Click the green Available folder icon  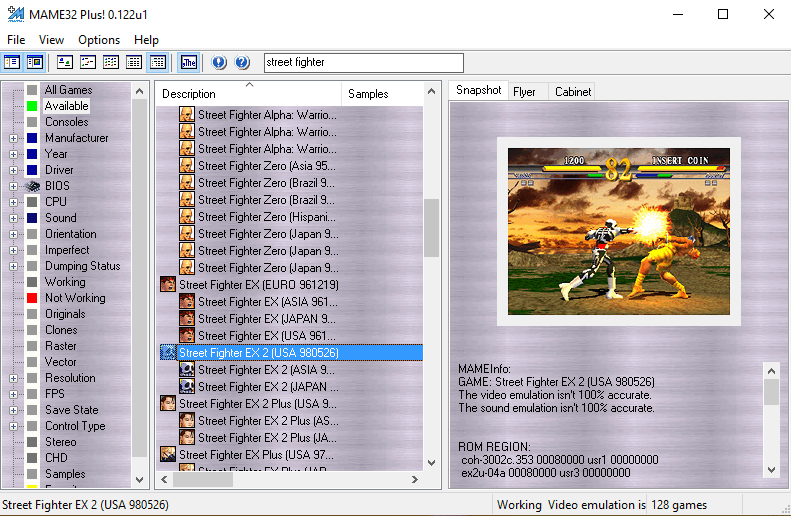32,106
